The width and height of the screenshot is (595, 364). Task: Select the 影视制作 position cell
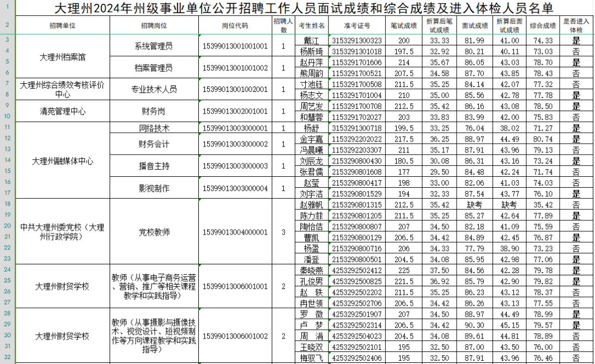pyautogui.click(x=154, y=188)
